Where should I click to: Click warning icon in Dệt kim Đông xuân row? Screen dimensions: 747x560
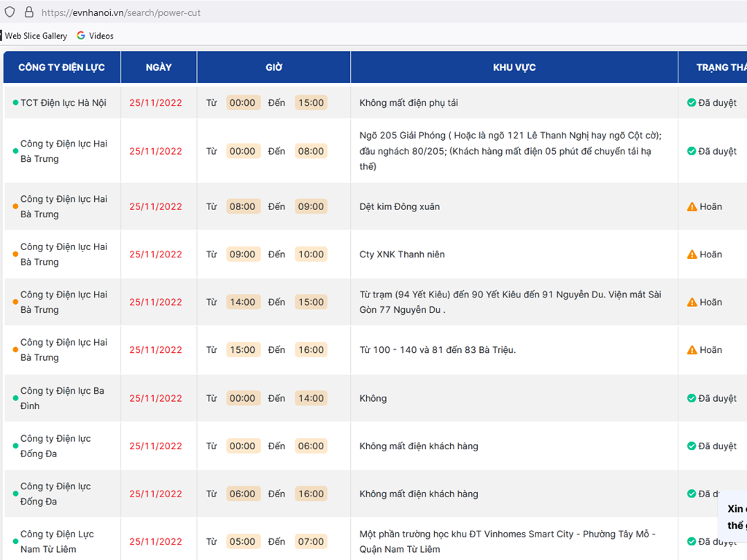(692, 206)
